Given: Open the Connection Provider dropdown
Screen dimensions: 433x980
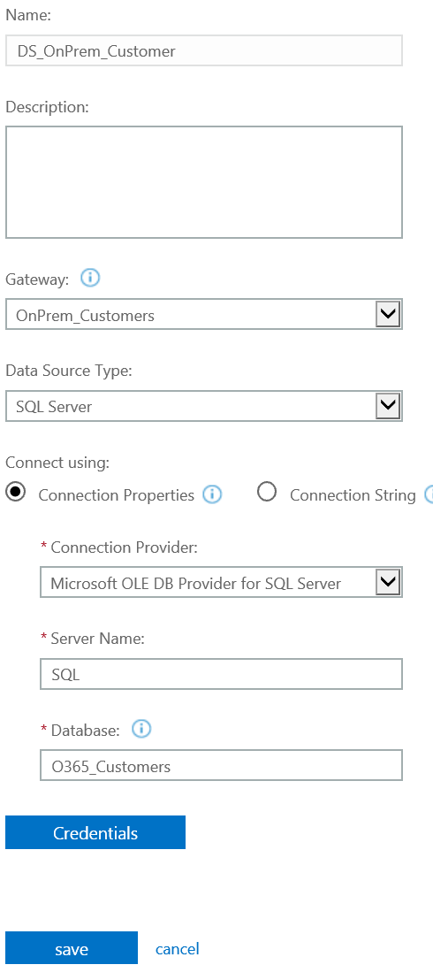Looking at the screenshot, I should click(221, 583).
